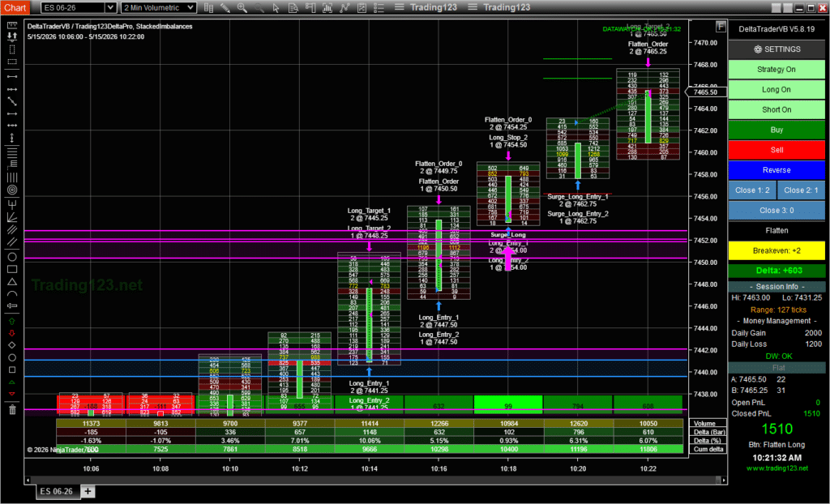Screen dimensions: 830x504
Task: Select the small green Triangle Up marker
Action: (12, 382)
